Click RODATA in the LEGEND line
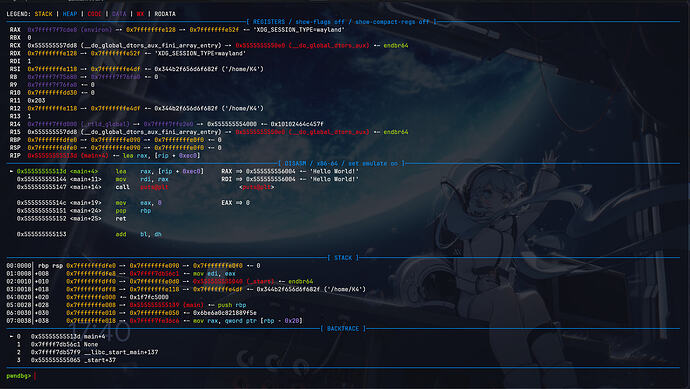 pos(165,14)
